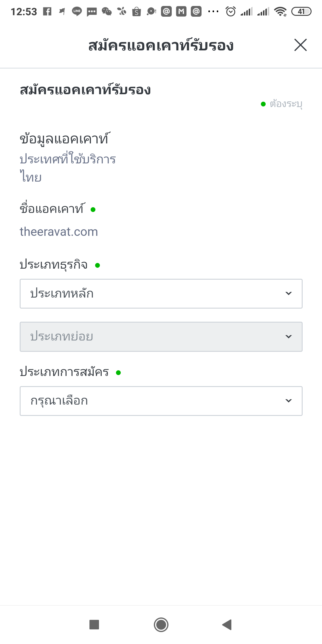Open the ประเภทหลัก dropdown
The width and height of the screenshot is (322, 644).
[x=161, y=294]
